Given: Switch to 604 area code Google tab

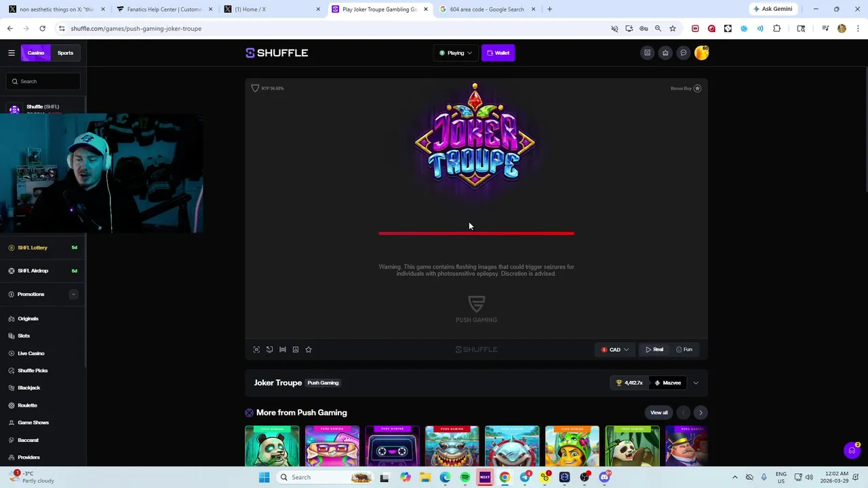Looking at the screenshot, I should point(486,9).
